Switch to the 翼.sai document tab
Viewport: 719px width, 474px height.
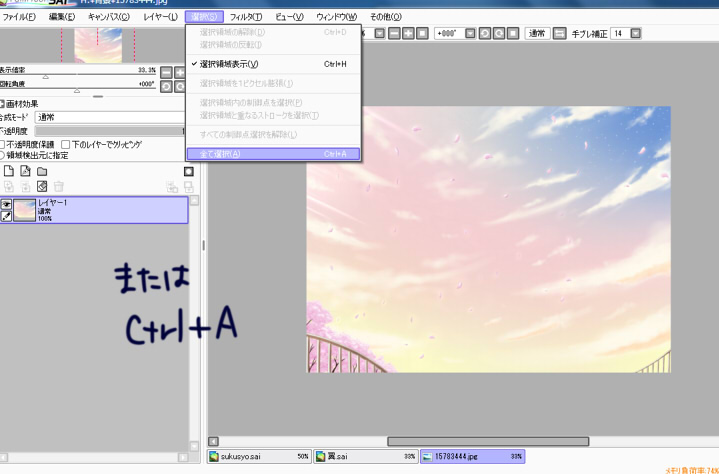(365, 457)
